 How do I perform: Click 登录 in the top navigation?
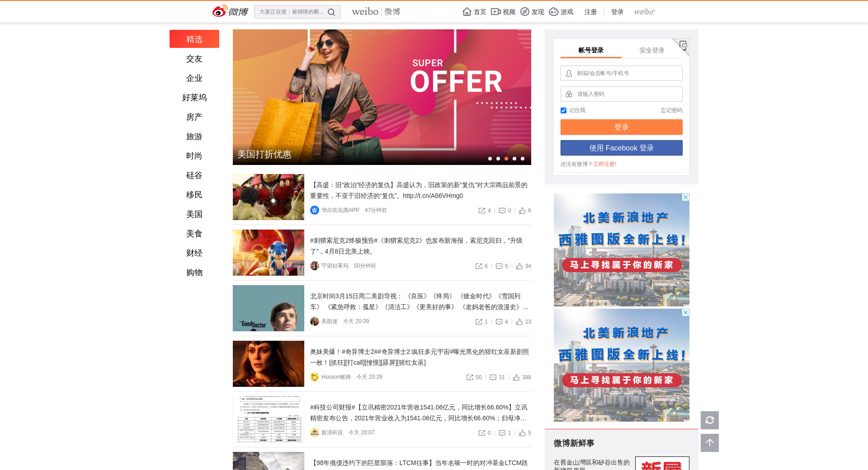tap(617, 12)
